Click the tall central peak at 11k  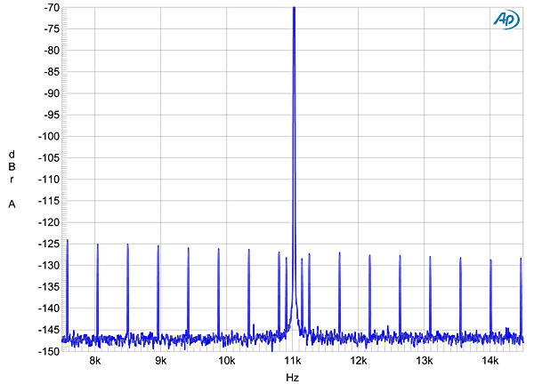294,133
